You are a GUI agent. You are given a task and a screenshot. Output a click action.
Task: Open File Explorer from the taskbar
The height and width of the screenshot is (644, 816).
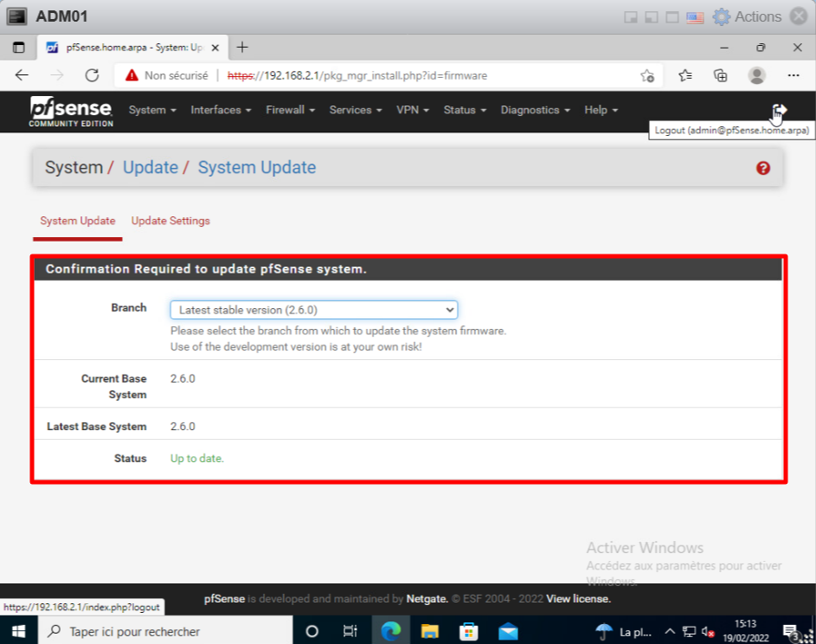[x=430, y=631]
